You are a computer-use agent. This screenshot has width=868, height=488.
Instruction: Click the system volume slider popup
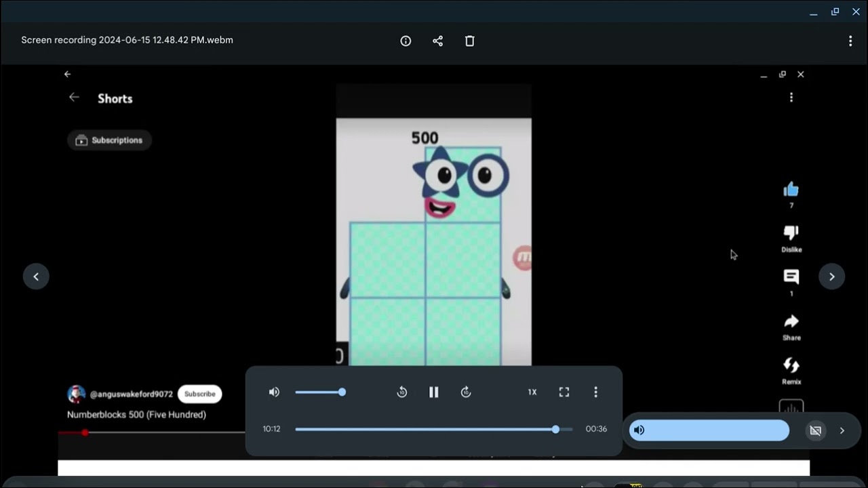709,430
